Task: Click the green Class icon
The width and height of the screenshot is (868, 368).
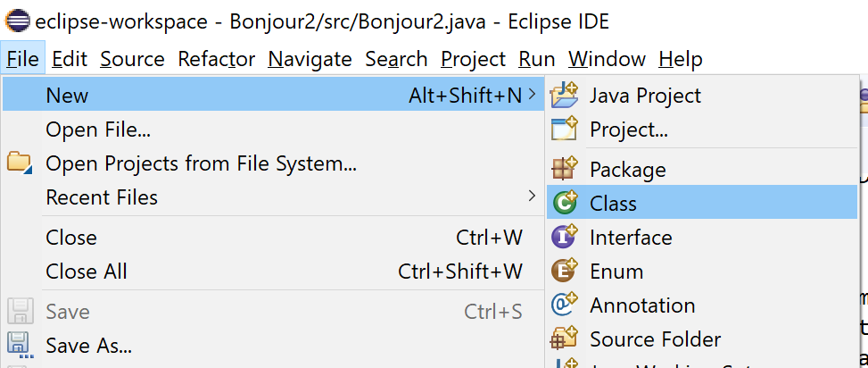Action: 565,203
